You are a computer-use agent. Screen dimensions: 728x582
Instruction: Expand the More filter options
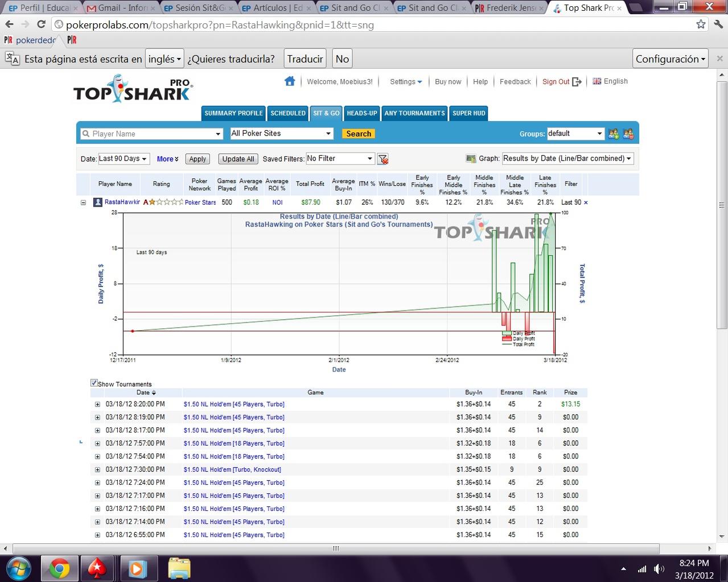[x=167, y=159]
